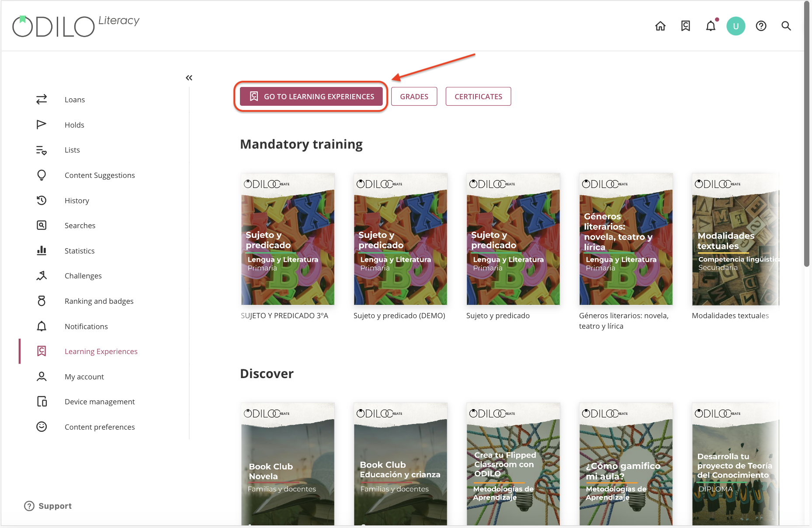Open the search magnifier icon
The image size is (812, 528).
coord(786,26)
